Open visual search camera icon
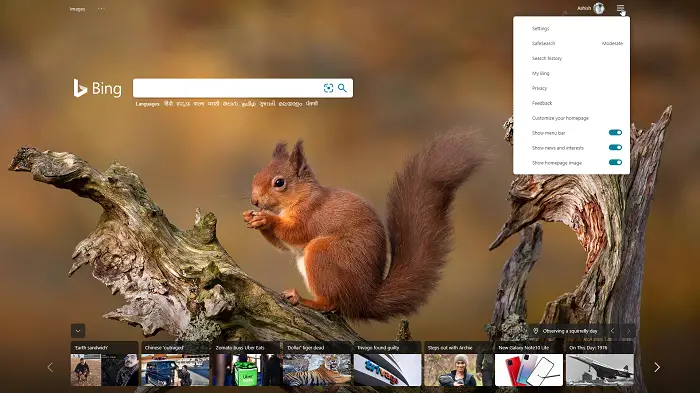700x393 pixels. point(328,88)
